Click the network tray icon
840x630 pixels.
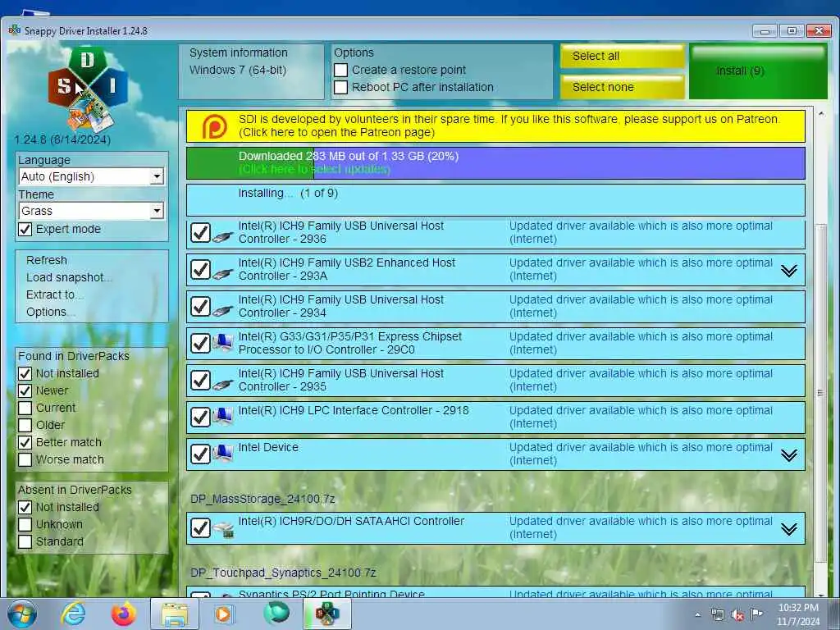(717, 615)
